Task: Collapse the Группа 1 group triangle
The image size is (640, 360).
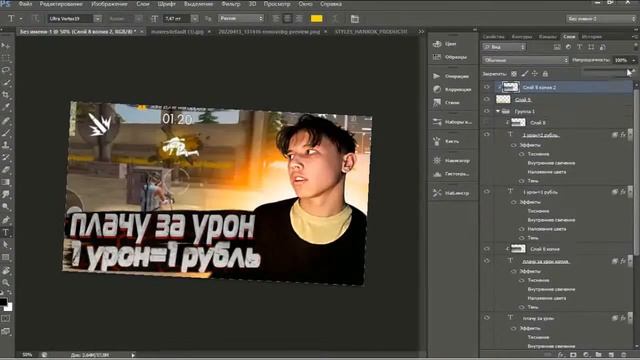Action: pyautogui.click(x=498, y=111)
